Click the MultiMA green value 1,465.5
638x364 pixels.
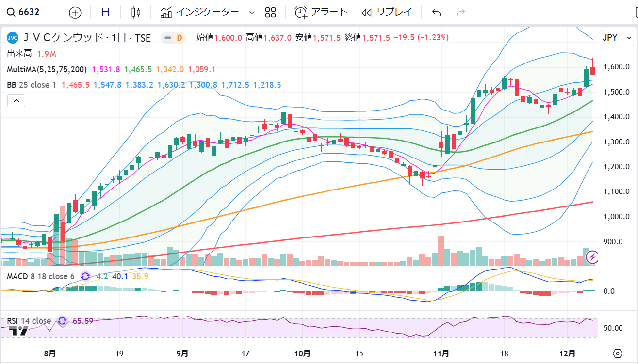[138, 69]
